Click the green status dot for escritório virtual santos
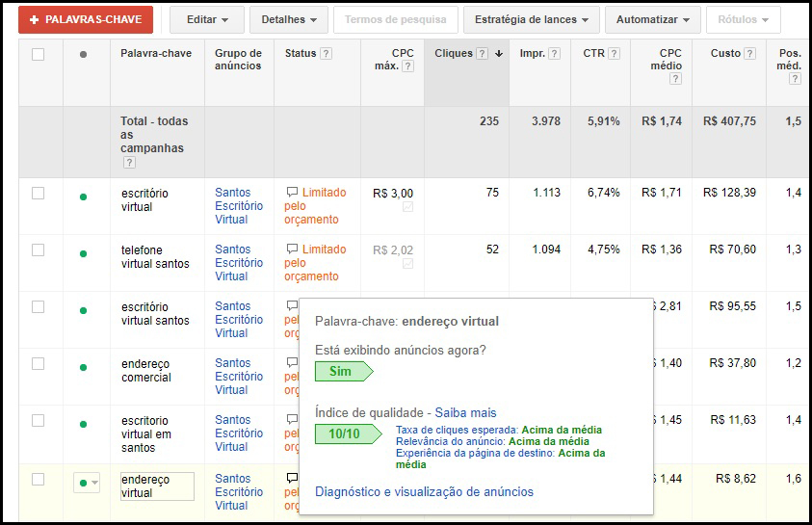Image resolution: width=812 pixels, height=525 pixels. coord(84,310)
